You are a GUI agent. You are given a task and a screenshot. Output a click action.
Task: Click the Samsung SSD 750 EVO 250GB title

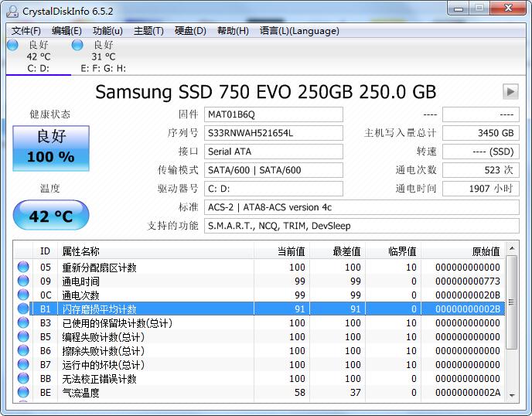265,91
